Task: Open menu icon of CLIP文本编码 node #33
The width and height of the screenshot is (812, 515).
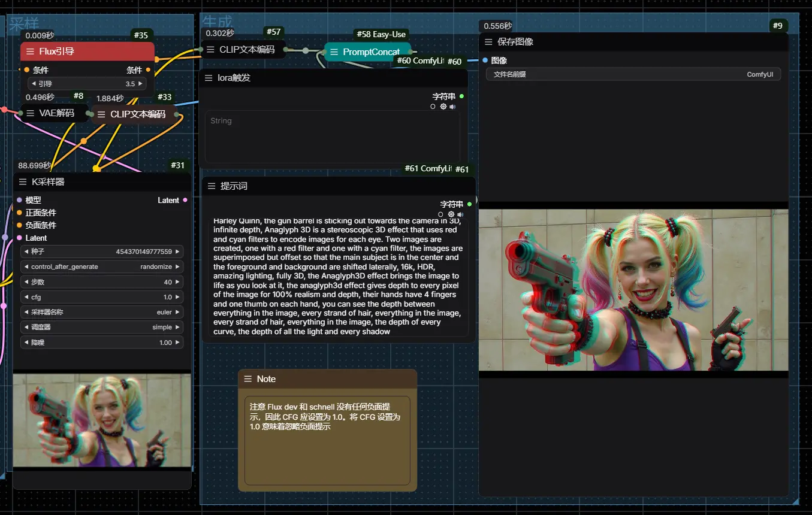Action: (101, 114)
